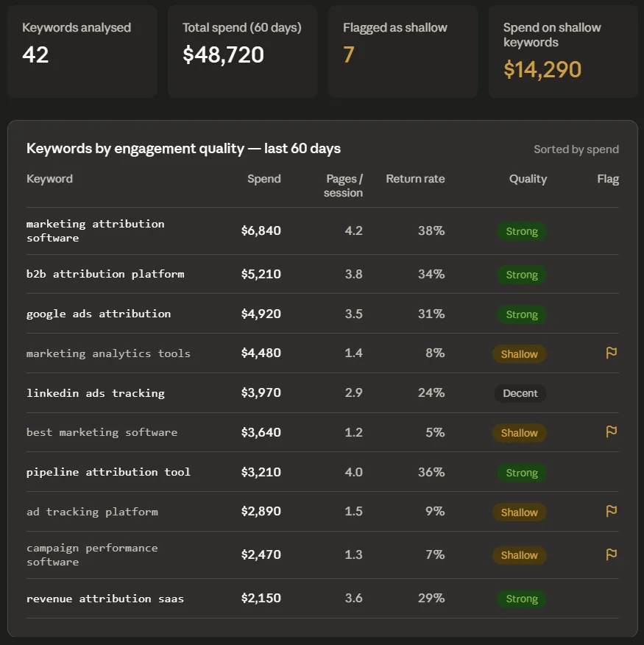
Task: Click Strong badge for pipeline attribution tool
Action: click(521, 473)
